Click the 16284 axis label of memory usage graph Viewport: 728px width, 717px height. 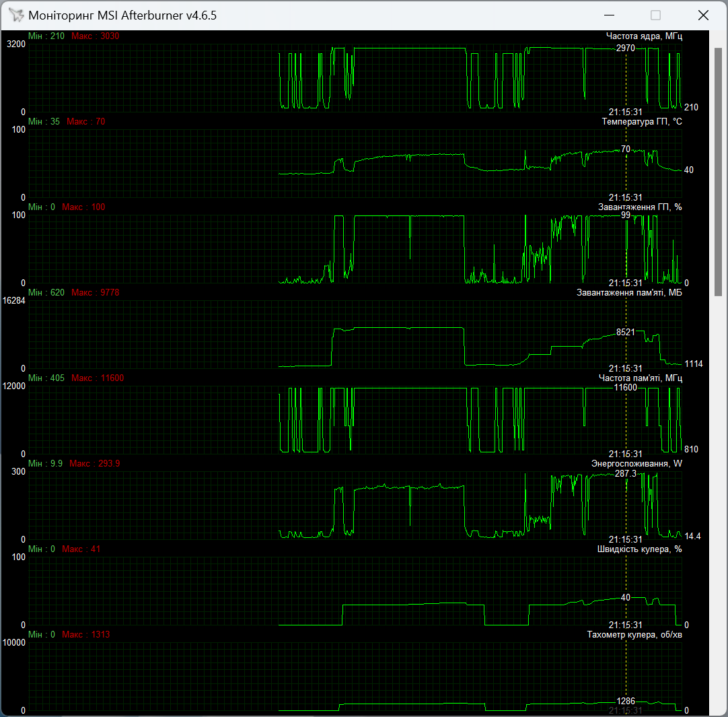pyautogui.click(x=13, y=300)
